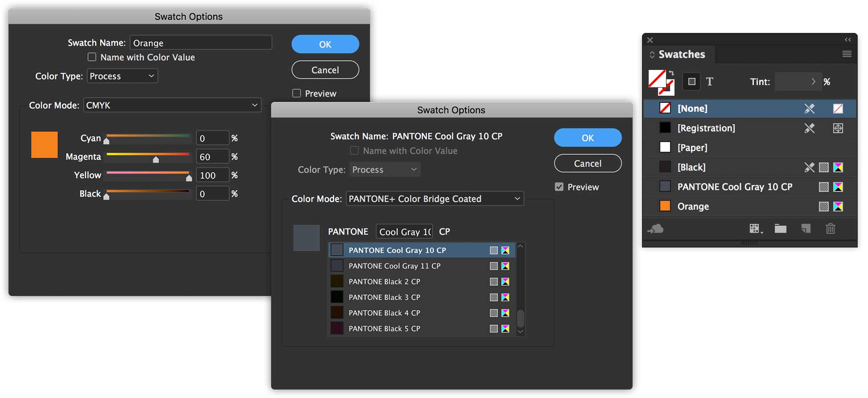Click the Magenta value field showing 60
Viewport: 868px width, 398px height.
pos(212,157)
